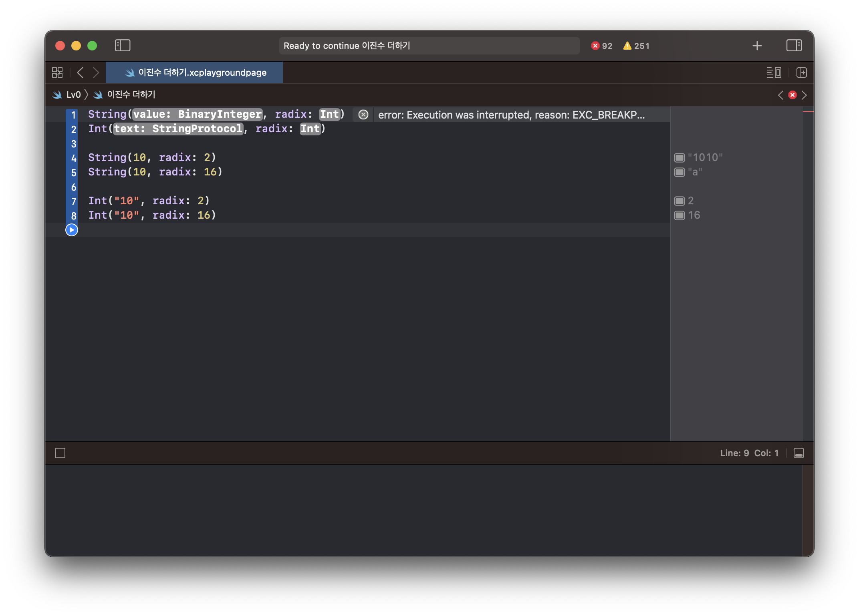Toggle the debug area bottom-left square
This screenshot has height=616, width=859.
[x=60, y=453]
